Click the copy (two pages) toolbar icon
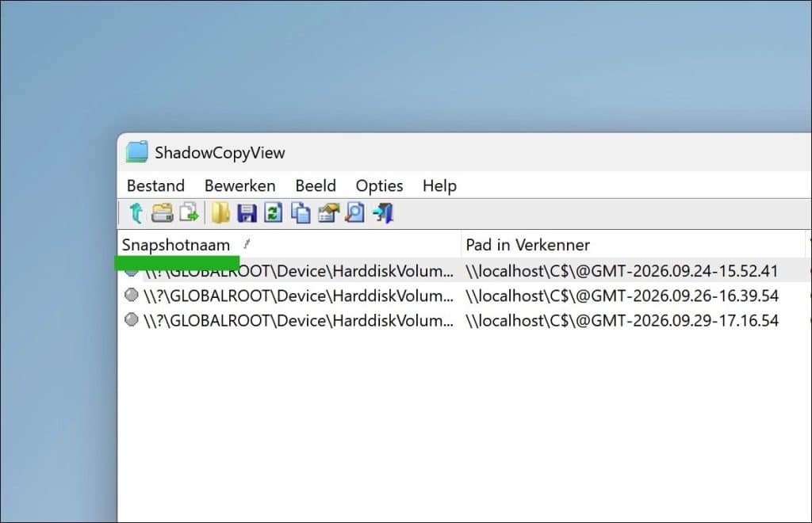Screen dimensions: 812x523 point(301,212)
